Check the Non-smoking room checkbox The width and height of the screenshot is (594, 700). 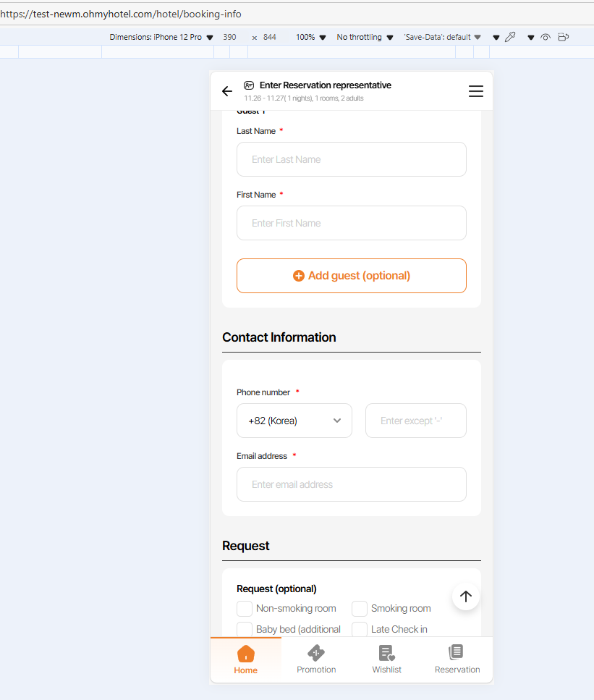(245, 609)
